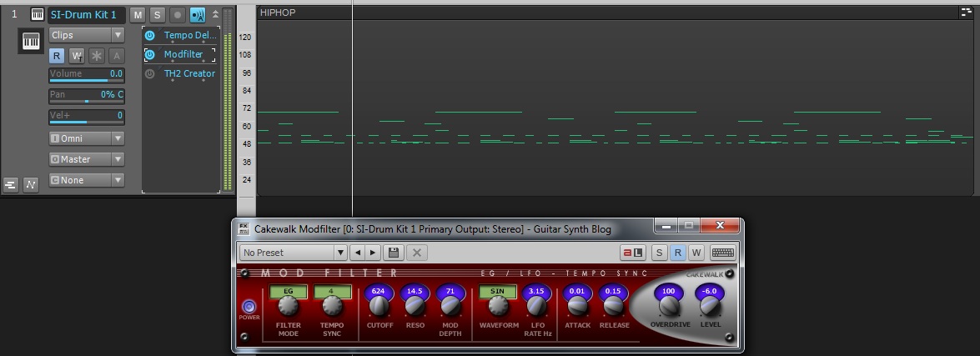This screenshot has width=980, height=356.
Task: Click the cutoff value 624 readout
Action: 378,291
